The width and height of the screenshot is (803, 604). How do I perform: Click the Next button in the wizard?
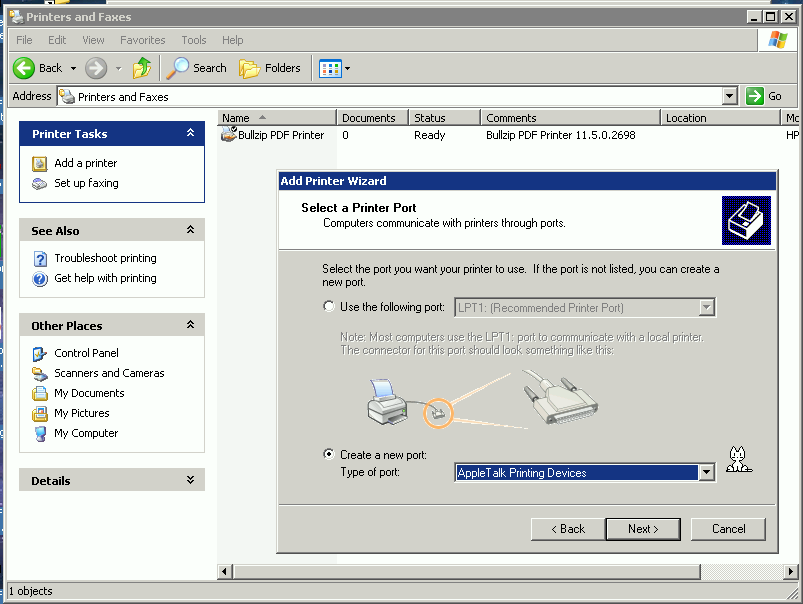click(643, 529)
